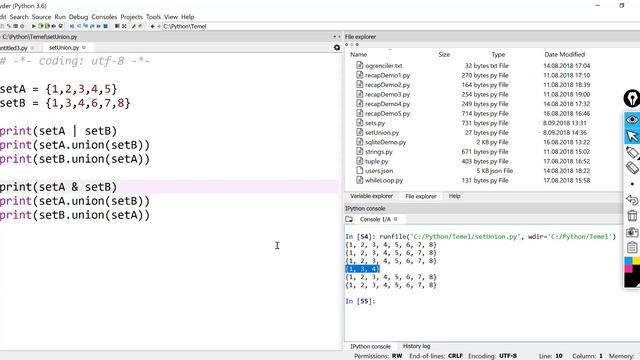Click the In [55]: console prompt

tap(360, 301)
